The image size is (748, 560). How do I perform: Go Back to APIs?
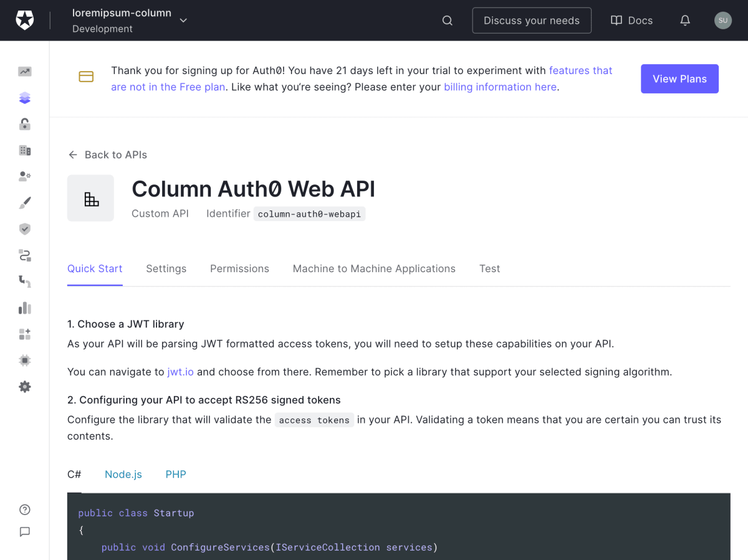click(108, 154)
